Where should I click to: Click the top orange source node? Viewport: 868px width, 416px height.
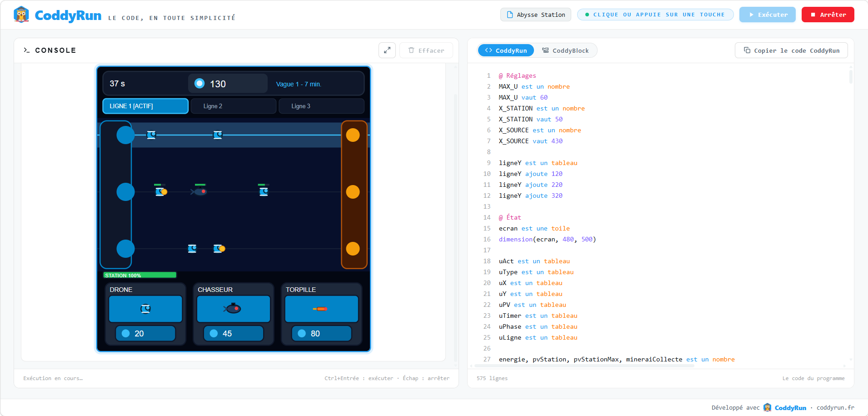(x=353, y=135)
